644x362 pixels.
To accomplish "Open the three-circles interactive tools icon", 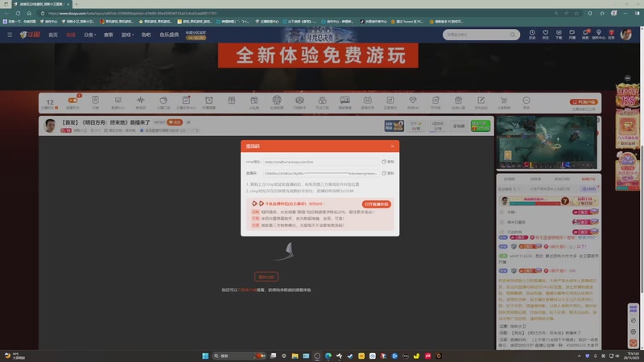I will pos(322,100).
